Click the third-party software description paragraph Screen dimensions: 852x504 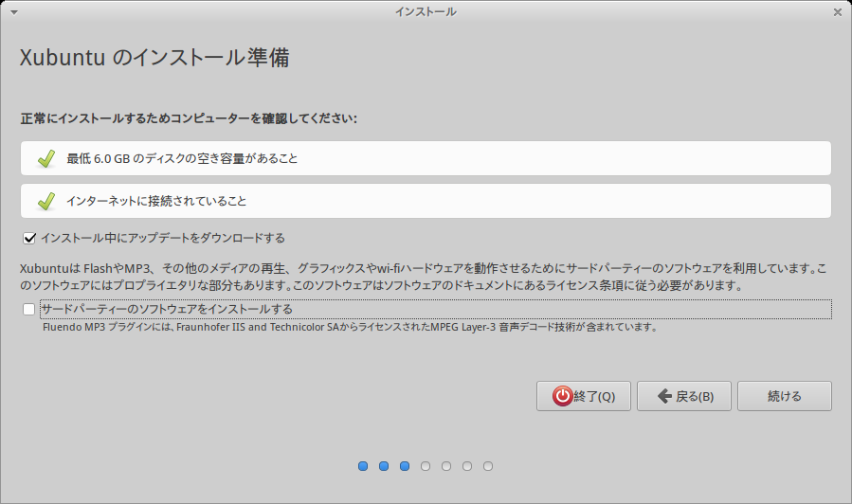(424, 277)
